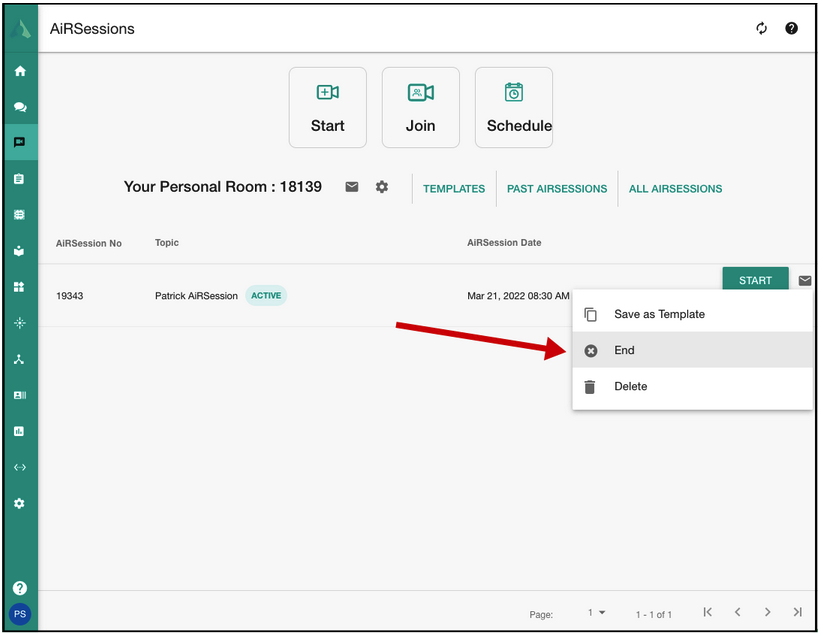Click the Schedule AiRSession card
Viewport: 823px width, 636px height.
pos(514,108)
